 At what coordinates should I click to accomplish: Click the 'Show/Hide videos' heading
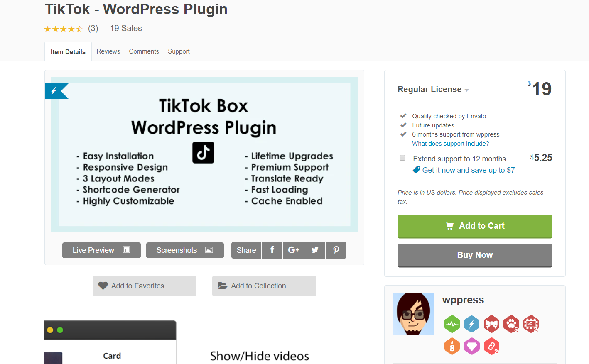tap(260, 356)
